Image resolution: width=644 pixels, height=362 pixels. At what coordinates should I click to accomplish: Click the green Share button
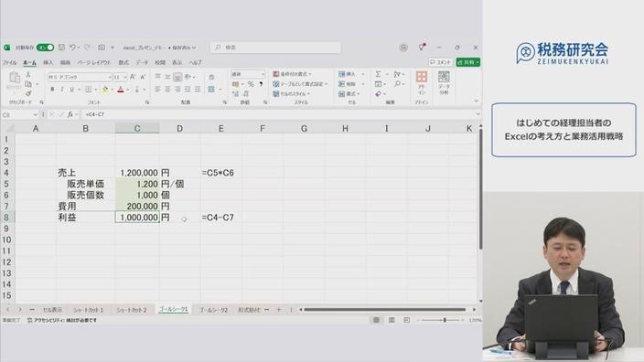468,62
